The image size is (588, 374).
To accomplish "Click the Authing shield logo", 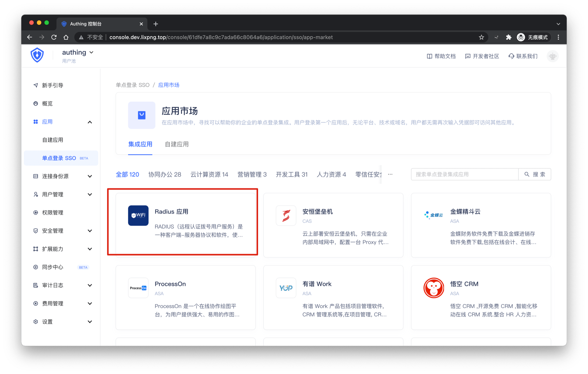I will coord(37,55).
